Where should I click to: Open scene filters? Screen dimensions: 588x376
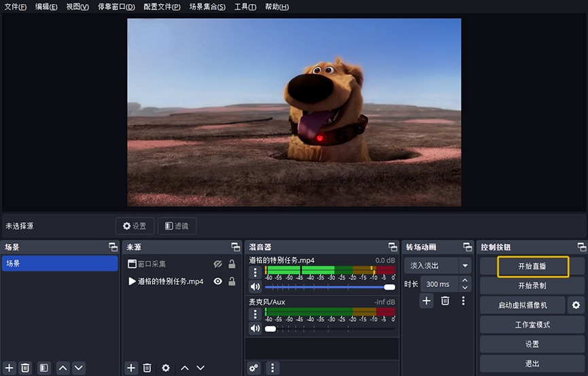pyautogui.click(x=44, y=368)
